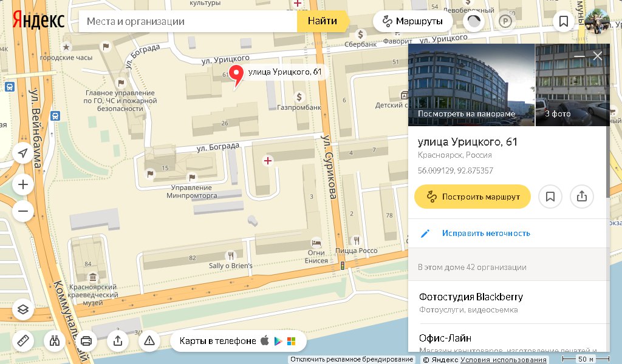The height and width of the screenshot is (364, 622).
Task: Focus the Места и организации search field
Action: [188, 21]
